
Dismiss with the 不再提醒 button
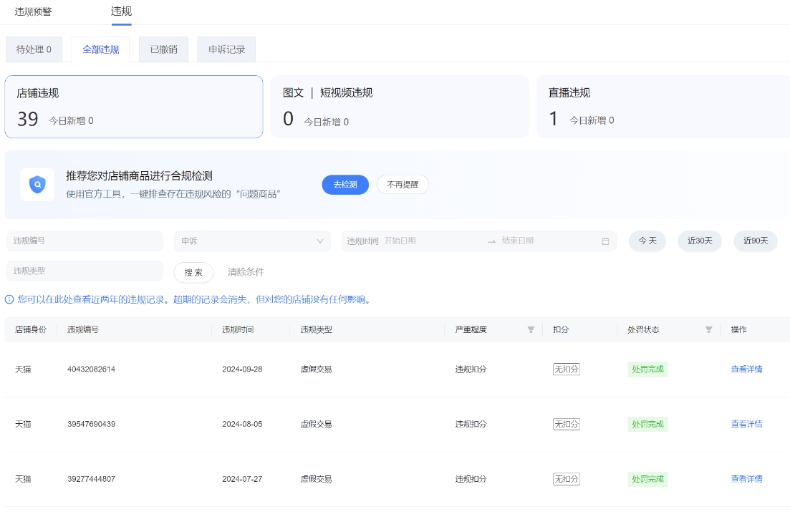(x=403, y=185)
